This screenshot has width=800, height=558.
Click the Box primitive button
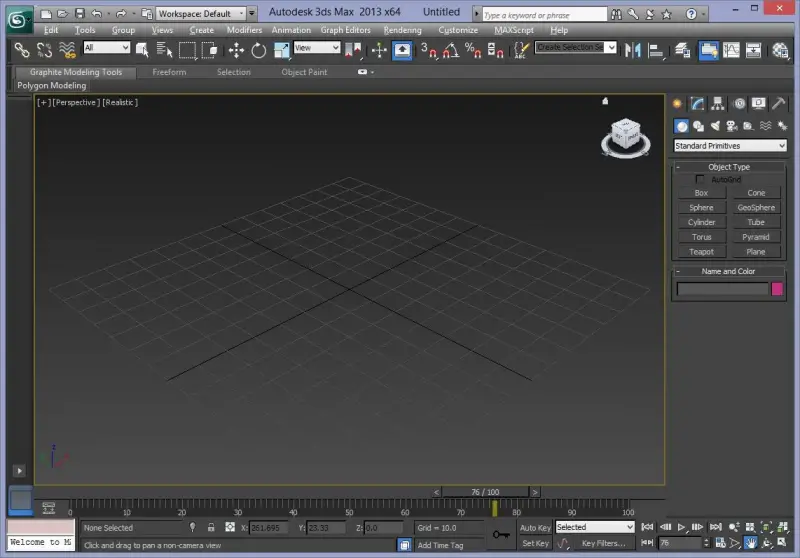(701, 193)
